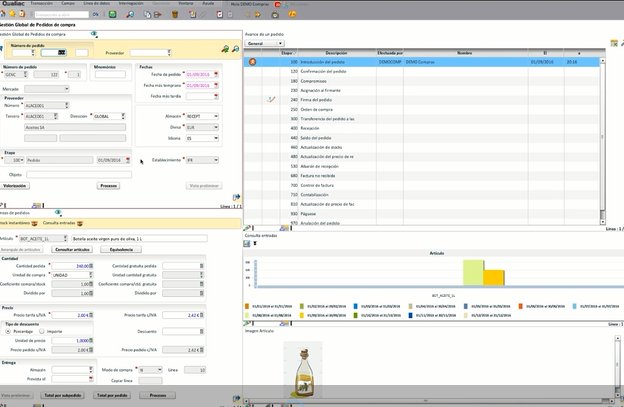The width and height of the screenshot is (624, 407).
Task: Toggle eye icon beside Líneas de pedidos title
Action: (58, 212)
